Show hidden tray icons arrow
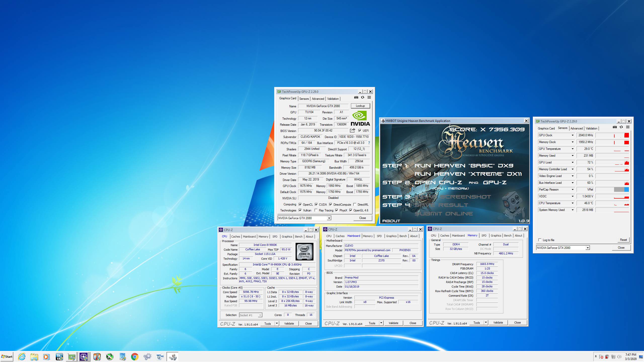 (596, 356)
